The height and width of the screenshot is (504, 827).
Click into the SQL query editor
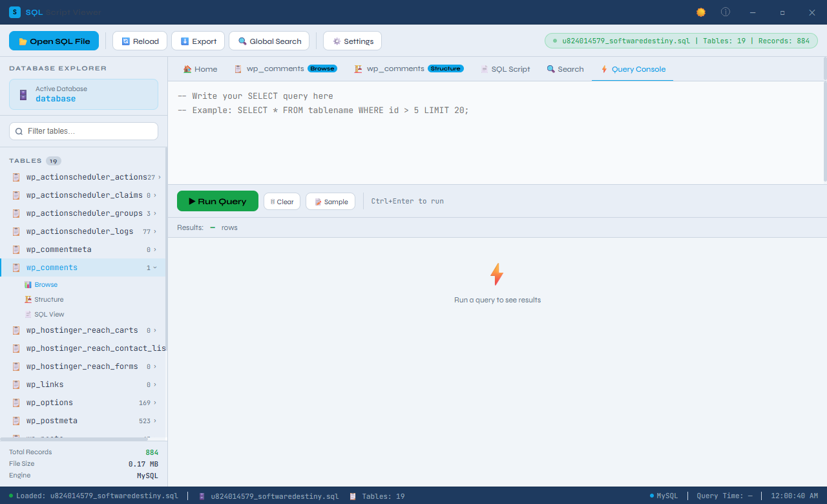496,132
